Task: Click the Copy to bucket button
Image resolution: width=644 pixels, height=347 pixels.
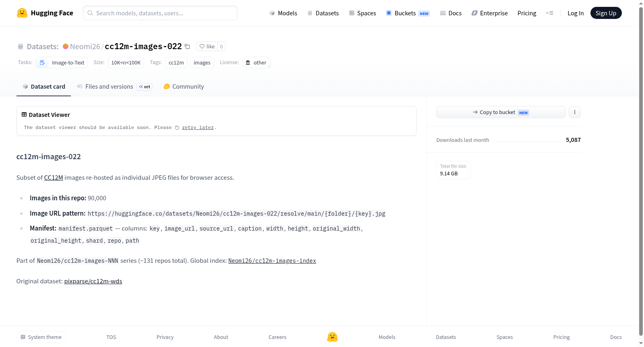Action: click(501, 112)
